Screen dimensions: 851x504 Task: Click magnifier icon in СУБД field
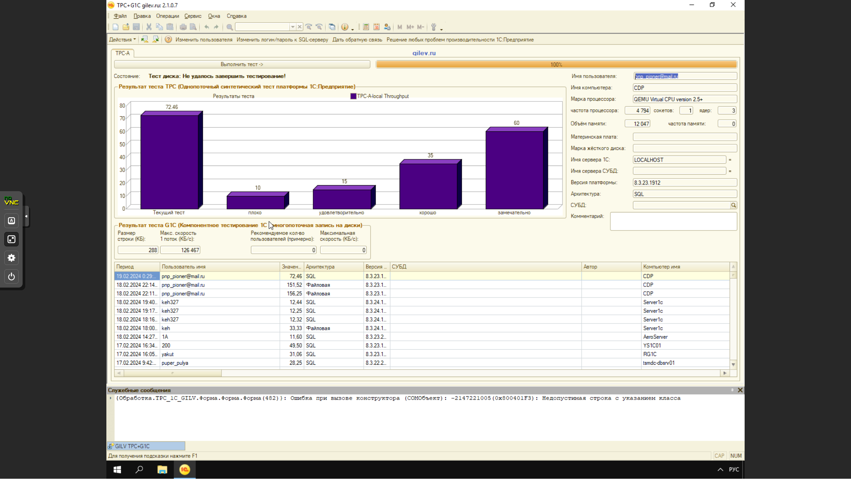point(733,205)
